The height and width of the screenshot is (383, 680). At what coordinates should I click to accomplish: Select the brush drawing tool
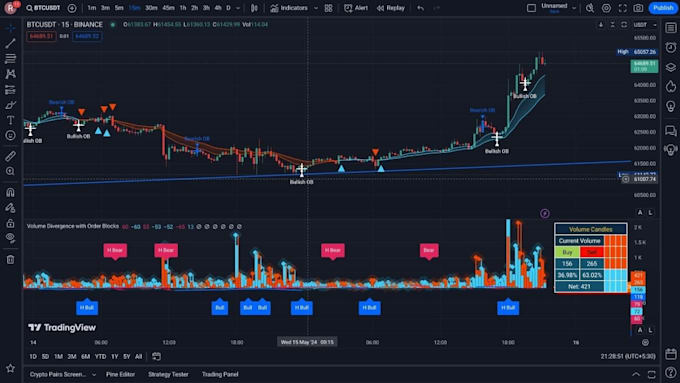click(x=10, y=105)
